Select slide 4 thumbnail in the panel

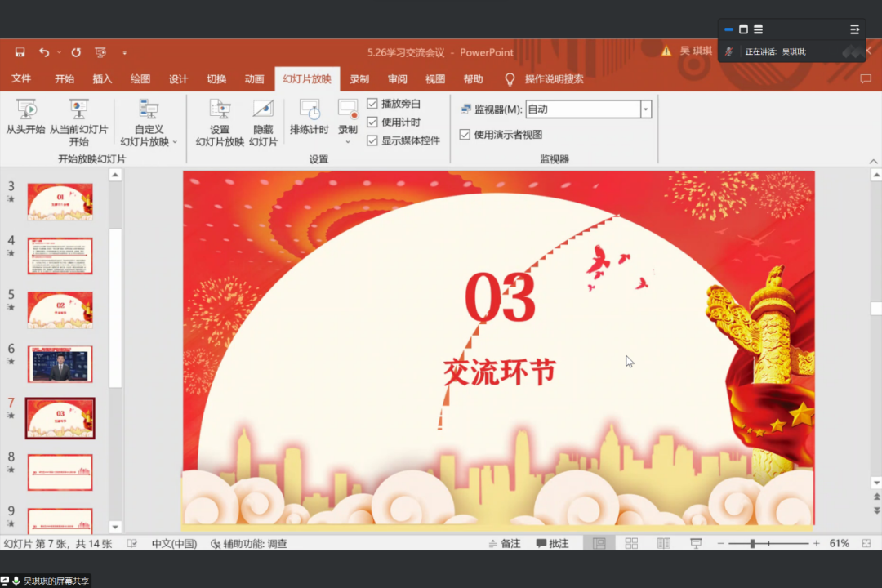pyautogui.click(x=60, y=256)
